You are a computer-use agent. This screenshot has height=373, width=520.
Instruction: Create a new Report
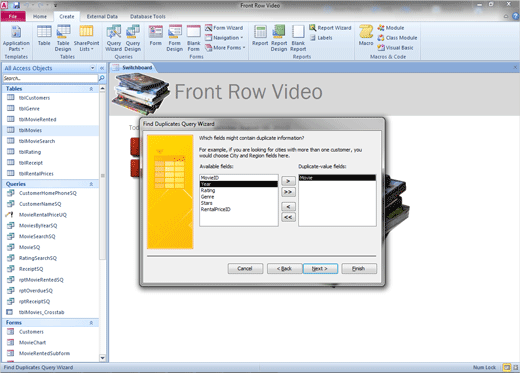(x=260, y=36)
